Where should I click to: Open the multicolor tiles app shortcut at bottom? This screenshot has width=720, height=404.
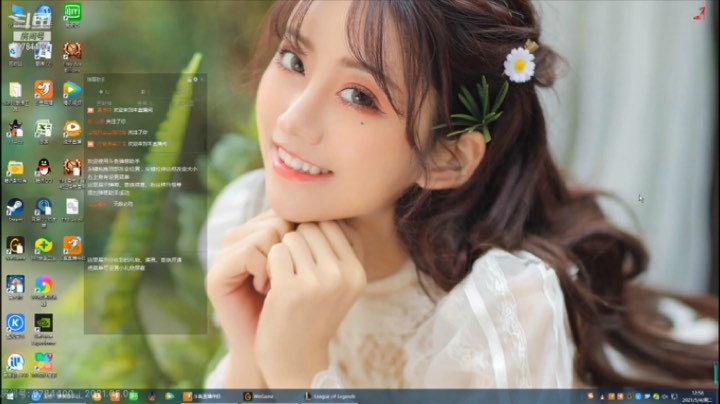tap(44, 365)
